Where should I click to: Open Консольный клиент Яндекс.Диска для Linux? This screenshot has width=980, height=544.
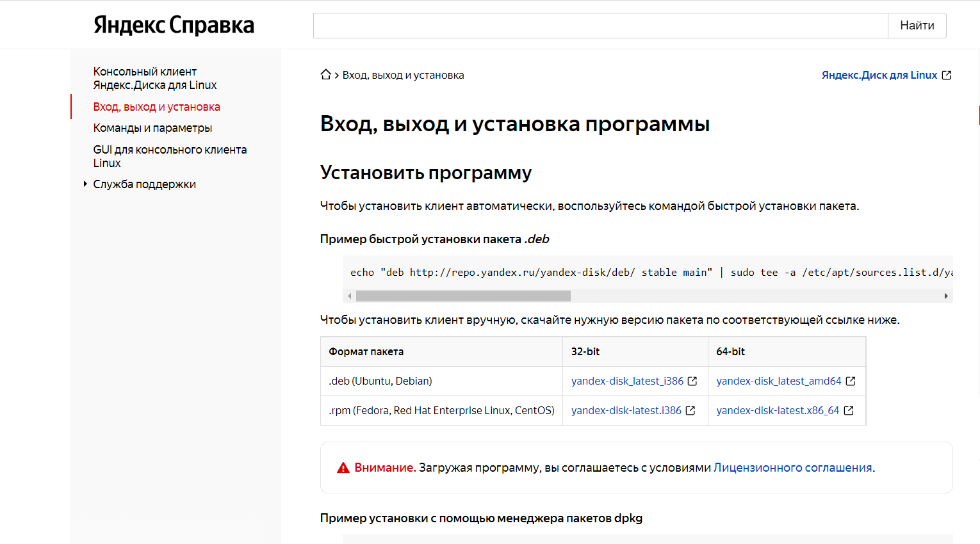tap(154, 79)
